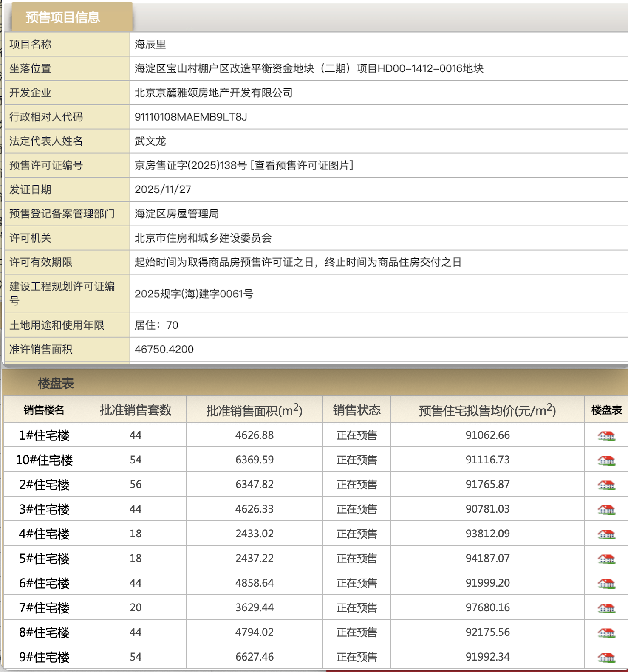The image size is (628, 672).
Task: Click the 1#住宅楼 building name
Action: (x=44, y=435)
